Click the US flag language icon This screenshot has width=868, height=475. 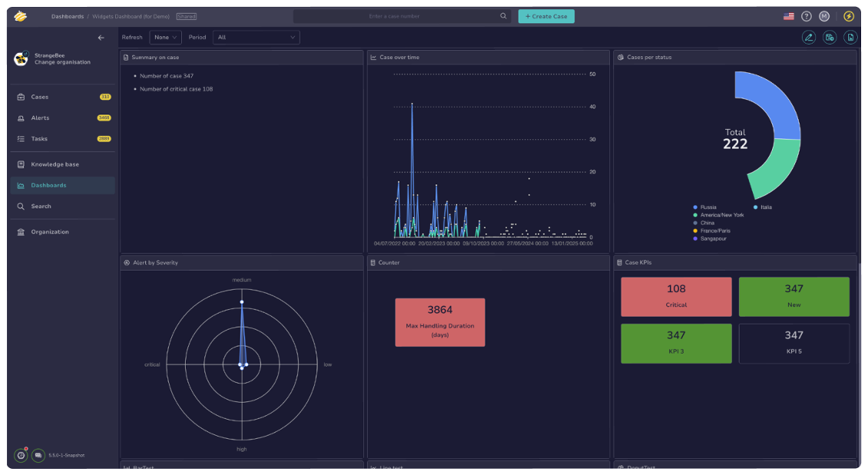788,16
